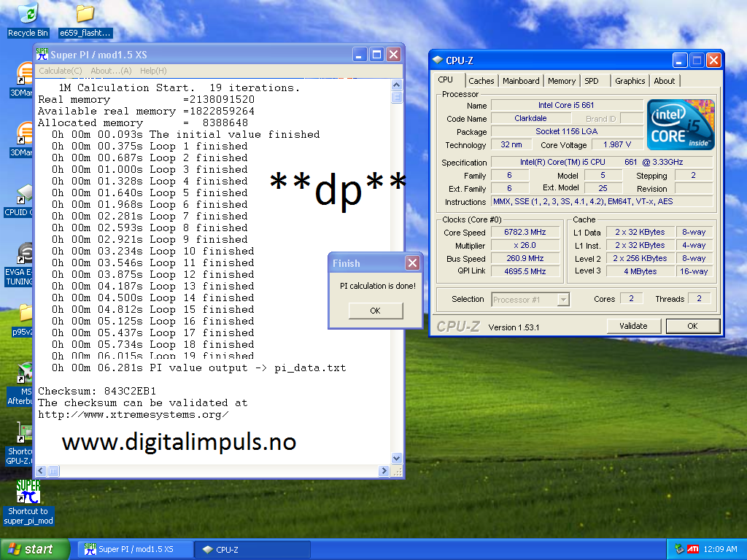Screen dimensions: 747x560
Task: Switch to the Graphics tab
Action: click(x=630, y=81)
